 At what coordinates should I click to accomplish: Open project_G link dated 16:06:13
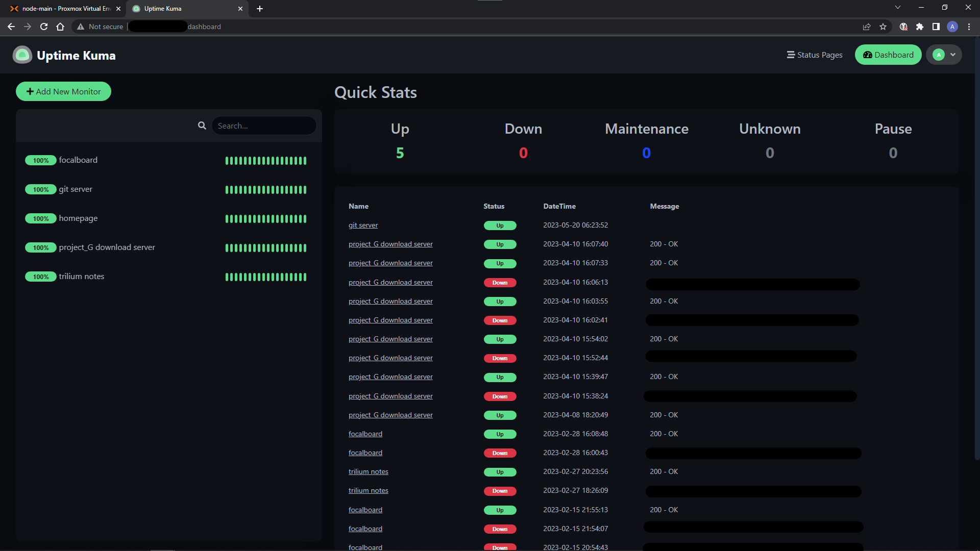point(390,282)
